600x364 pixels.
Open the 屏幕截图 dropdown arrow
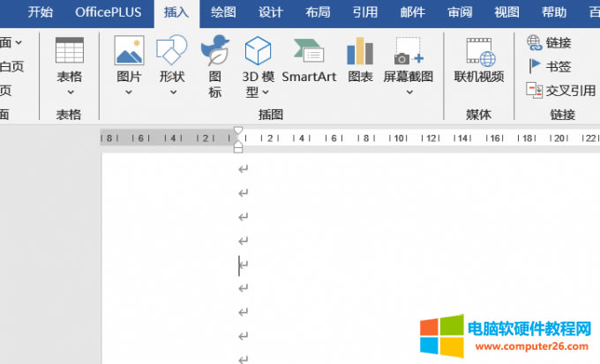tap(409, 92)
